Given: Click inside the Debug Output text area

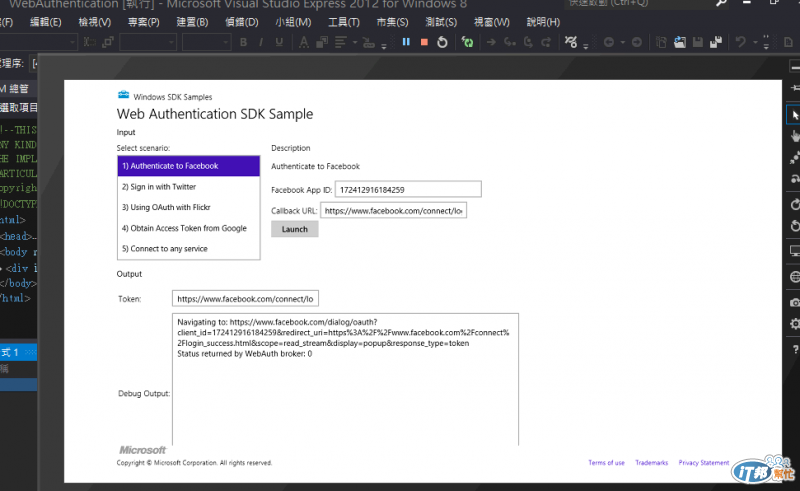Looking at the screenshot, I should tap(345, 379).
